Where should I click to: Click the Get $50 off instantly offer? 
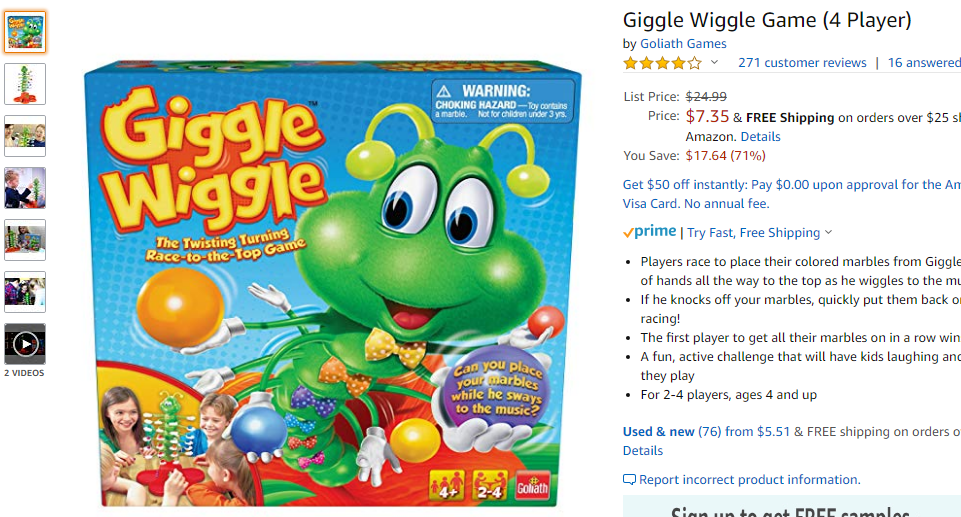pos(792,194)
